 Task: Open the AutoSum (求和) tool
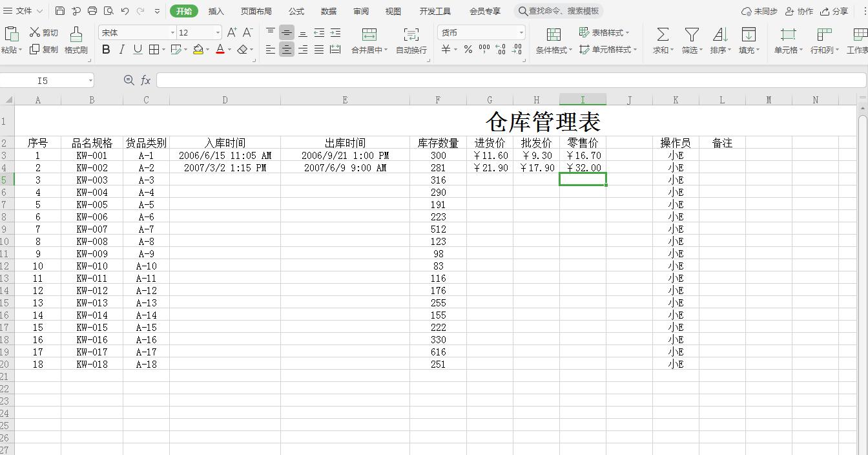pos(660,40)
